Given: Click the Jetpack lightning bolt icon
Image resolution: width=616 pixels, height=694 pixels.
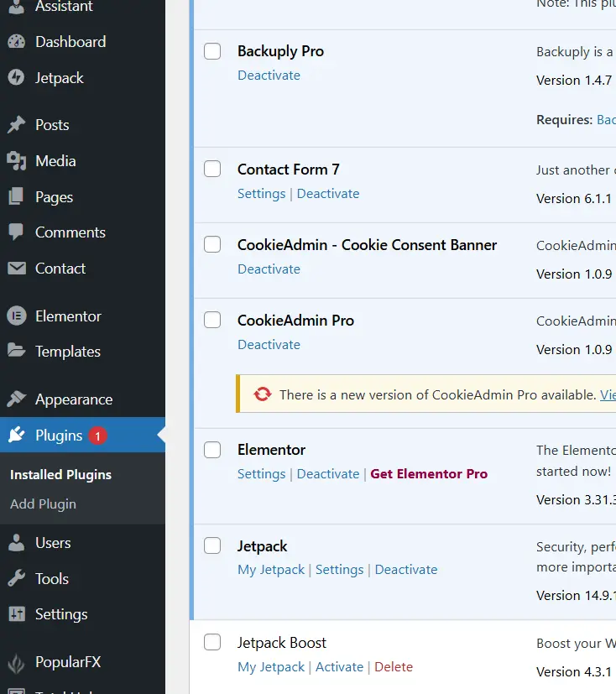Looking at the screenshot, I should coord(17,77).
